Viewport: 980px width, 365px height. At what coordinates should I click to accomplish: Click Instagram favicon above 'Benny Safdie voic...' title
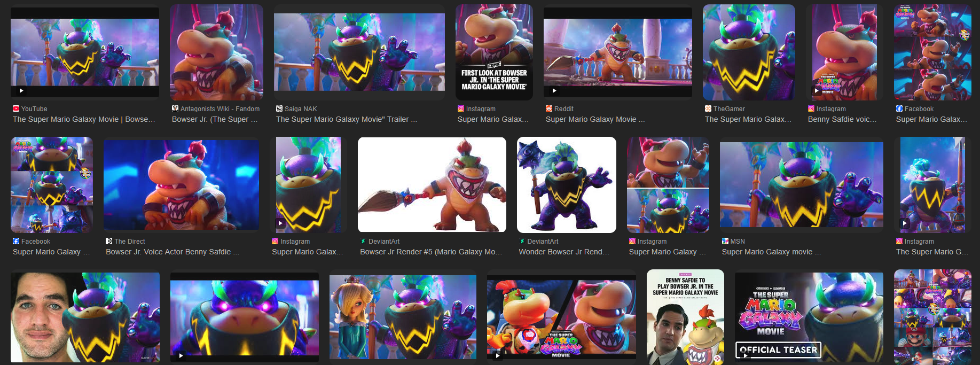coord(811,108)
